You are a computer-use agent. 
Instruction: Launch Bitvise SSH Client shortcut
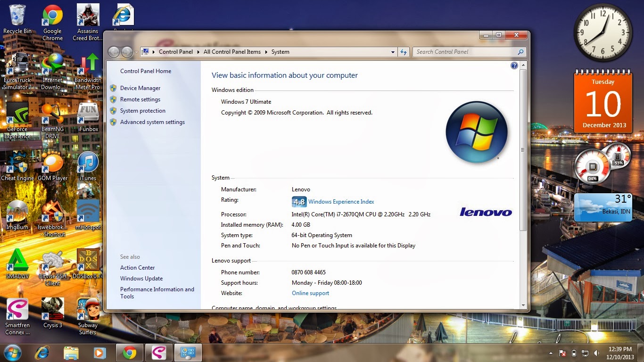coord(52,267)
